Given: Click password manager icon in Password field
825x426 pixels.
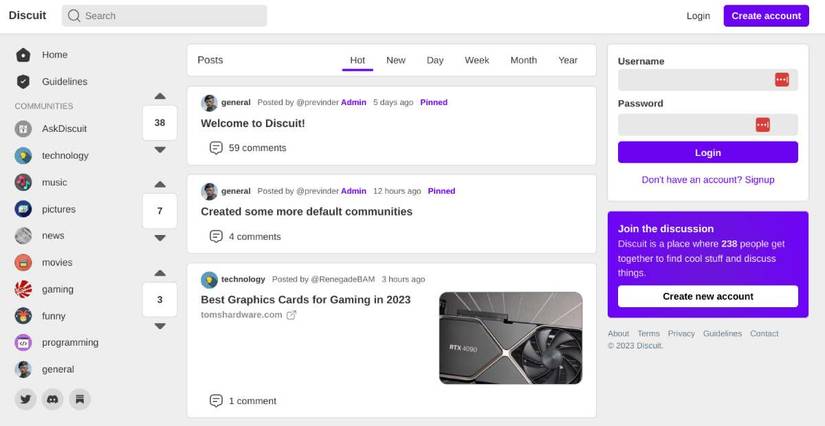Looking at the screenshot, I should coord(763,125).
